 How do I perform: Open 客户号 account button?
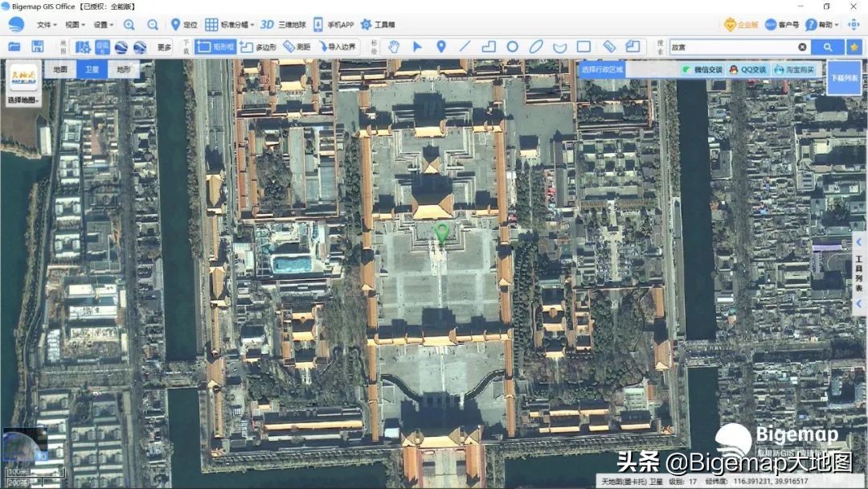(x=782, y=25)
